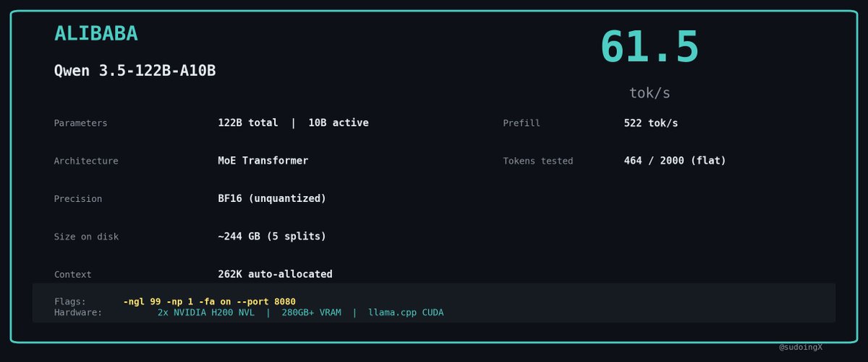The width and height of the screenshot is (868, 362).
Task: Select the 2x NVIDIA H200 NVL | 280GB+ VRAM | llama.cpp CUDA line
Action: tap(301, 313)
